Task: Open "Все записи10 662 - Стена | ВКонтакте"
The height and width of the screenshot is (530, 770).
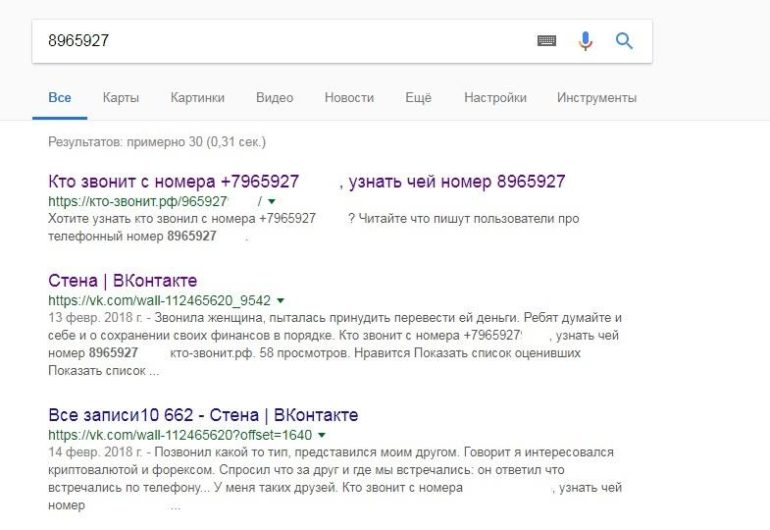Action: (x=203, y=415)
